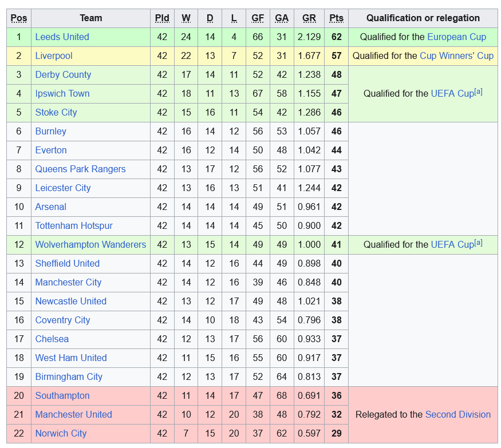
Task: Follow the Cup Winners' Cup link
Action: [456, 56]
